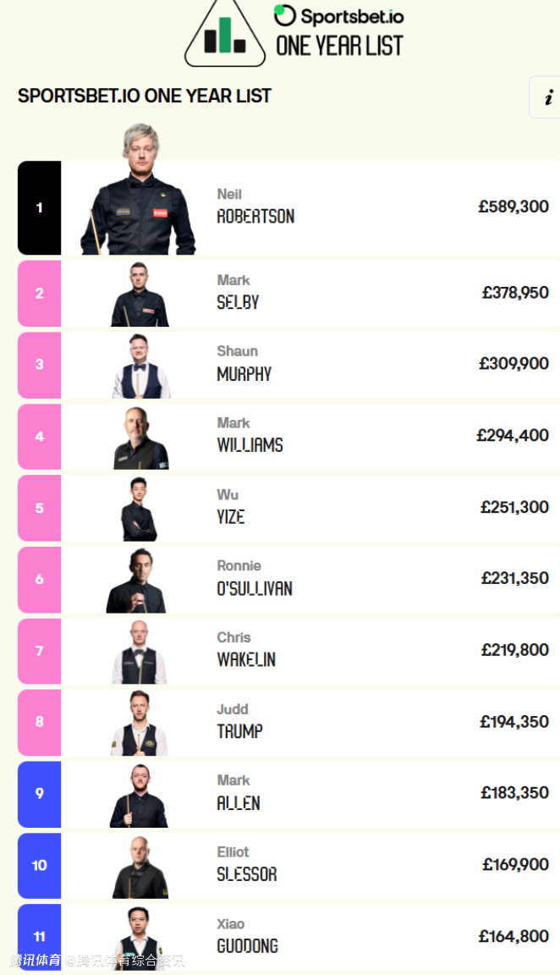Click the Sportsbet.io triangle bar-chart logo
Screen dimensions: 560x975
click(225, 34)
